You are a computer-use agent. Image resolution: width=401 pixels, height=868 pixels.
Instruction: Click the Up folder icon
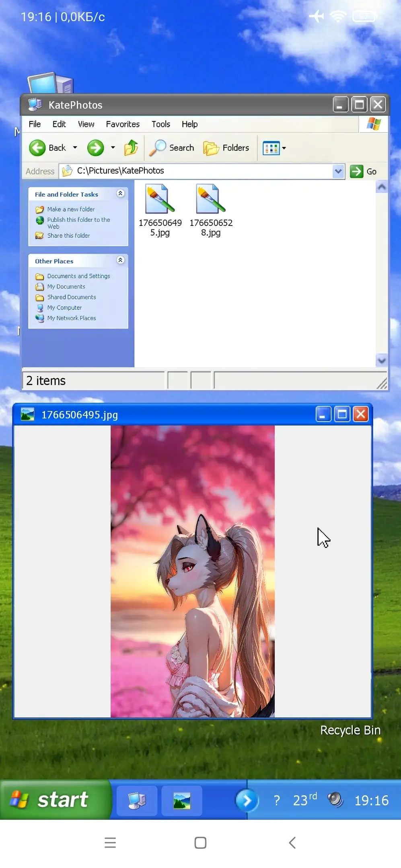(131, 148)
